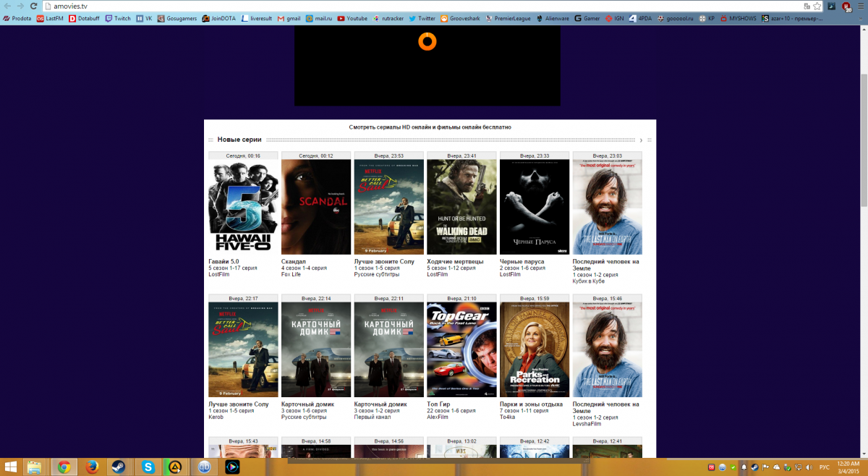Click the 'To4ka' studio text

(508, 417)
